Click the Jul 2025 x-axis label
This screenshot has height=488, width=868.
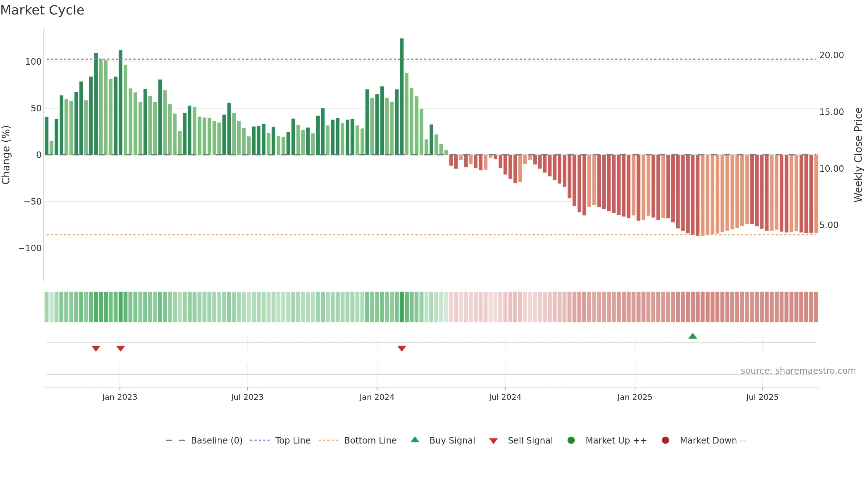pos(762,397)
